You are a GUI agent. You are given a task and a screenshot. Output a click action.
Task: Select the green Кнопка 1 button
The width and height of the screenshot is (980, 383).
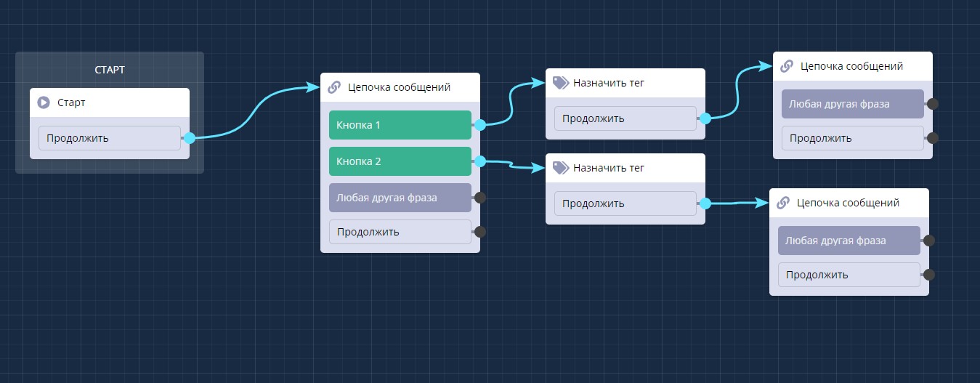point(400,125)
